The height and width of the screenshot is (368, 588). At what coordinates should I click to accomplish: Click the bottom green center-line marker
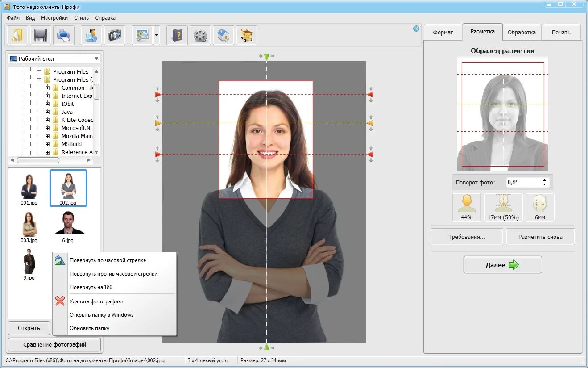tap(266, 347)
